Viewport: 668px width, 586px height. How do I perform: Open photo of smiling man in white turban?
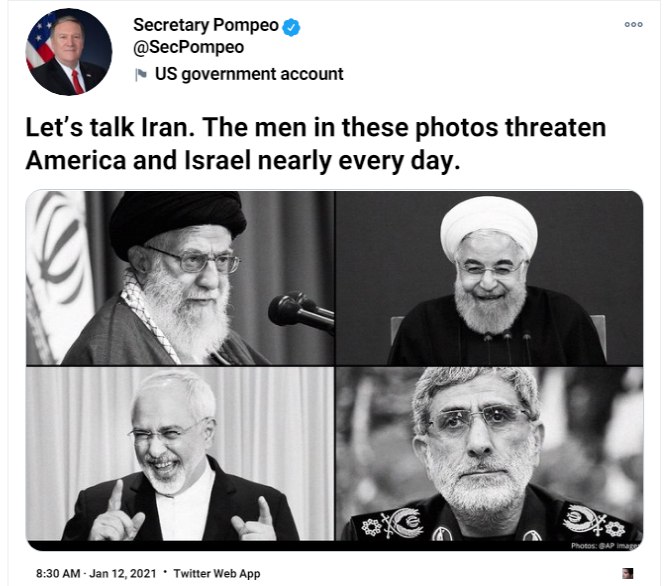tap(489, 278)
